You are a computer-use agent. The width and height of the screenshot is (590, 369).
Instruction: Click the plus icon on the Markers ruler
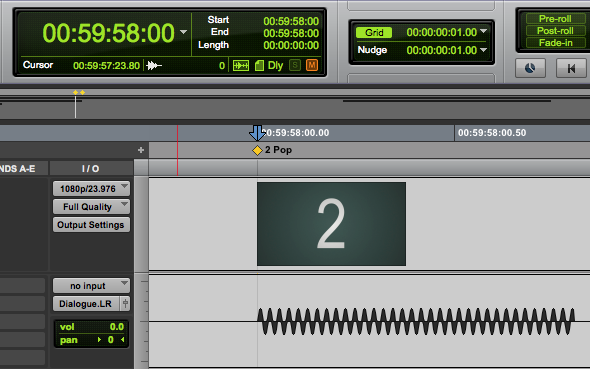[x=141, y=150]
